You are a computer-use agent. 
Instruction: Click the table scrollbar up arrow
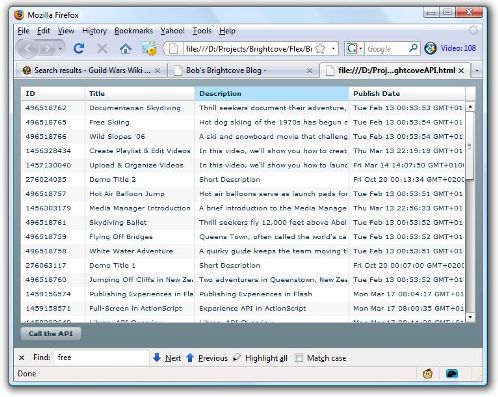[x=470, y=107]
